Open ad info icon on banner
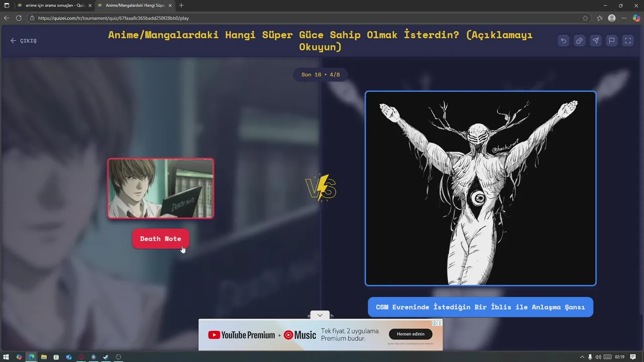644x362 pixels. 435,323
